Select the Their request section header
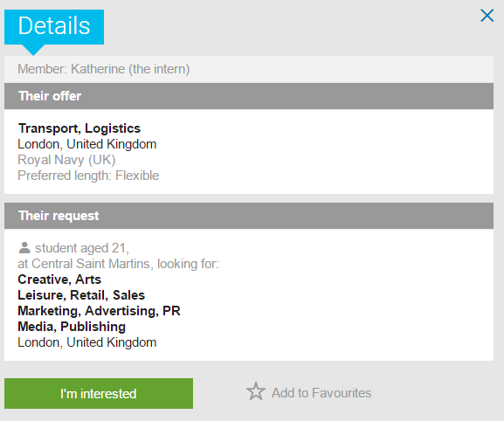The width and height of the screenshot is (504, 421). pyautogui.click(x=249, y=216)
